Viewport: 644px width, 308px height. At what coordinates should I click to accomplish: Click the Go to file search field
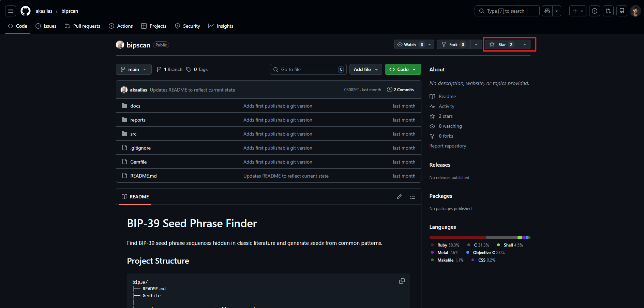click(308, 69)
